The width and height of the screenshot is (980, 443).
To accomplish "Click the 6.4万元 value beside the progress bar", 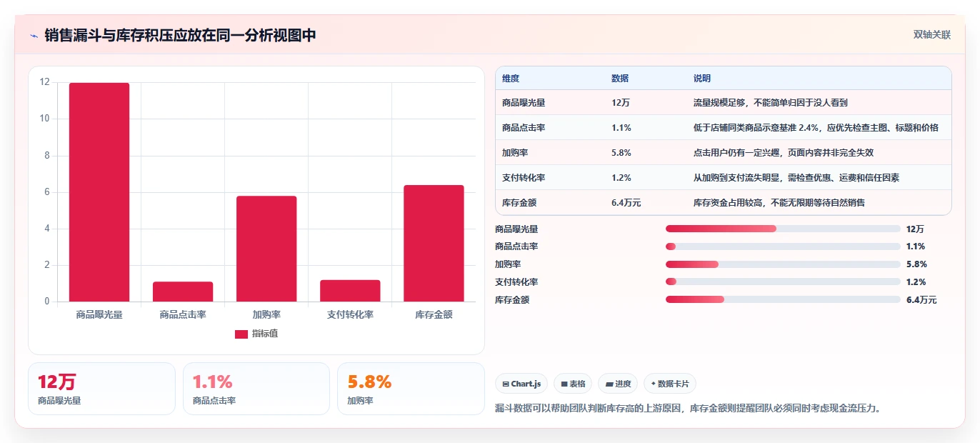I will pos(921,300).
